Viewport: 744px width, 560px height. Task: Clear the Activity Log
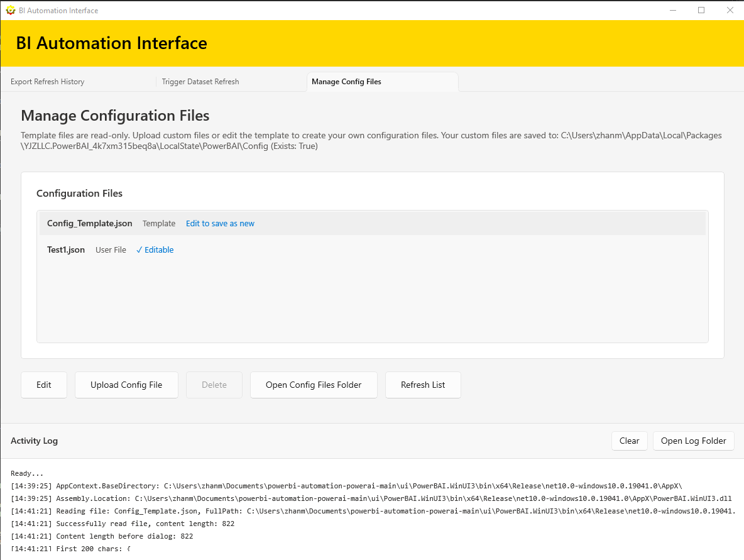click(629, 441)
